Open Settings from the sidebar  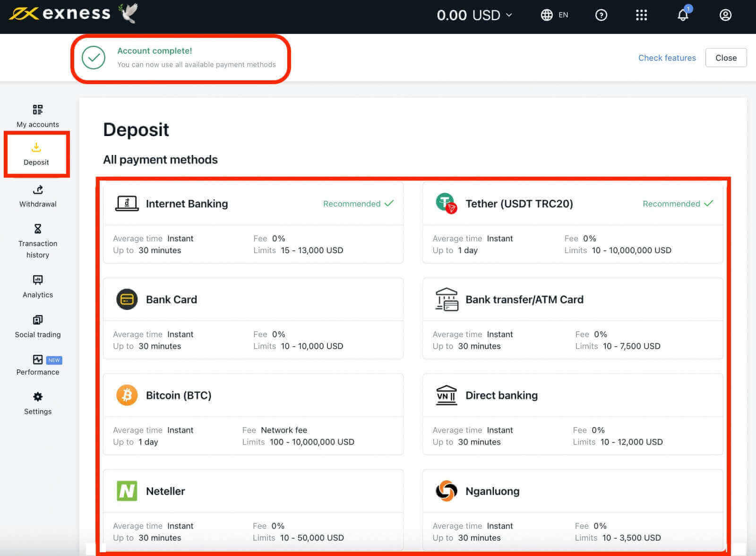pyautogui.click(x=38, y=403)
